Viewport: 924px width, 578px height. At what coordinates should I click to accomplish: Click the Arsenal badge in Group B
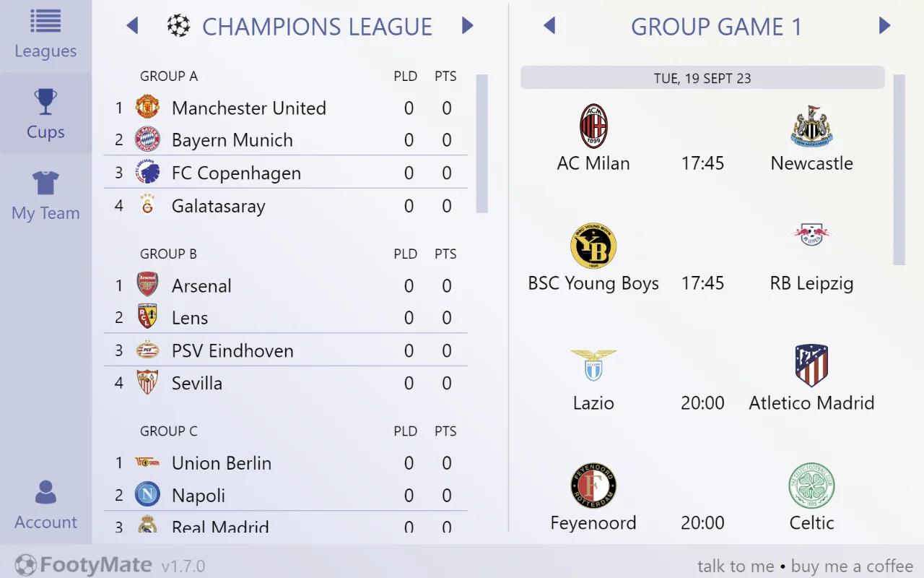pos(147,285)
